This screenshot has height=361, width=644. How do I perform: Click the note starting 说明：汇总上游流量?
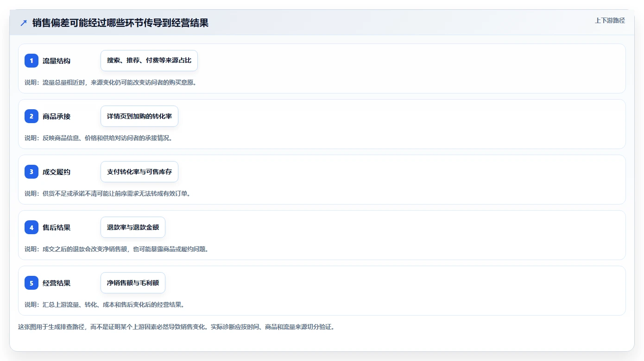pos(105,305)
